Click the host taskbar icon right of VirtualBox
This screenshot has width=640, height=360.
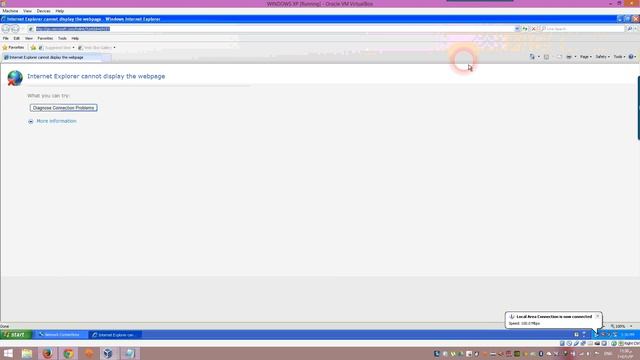pos(129,353)
